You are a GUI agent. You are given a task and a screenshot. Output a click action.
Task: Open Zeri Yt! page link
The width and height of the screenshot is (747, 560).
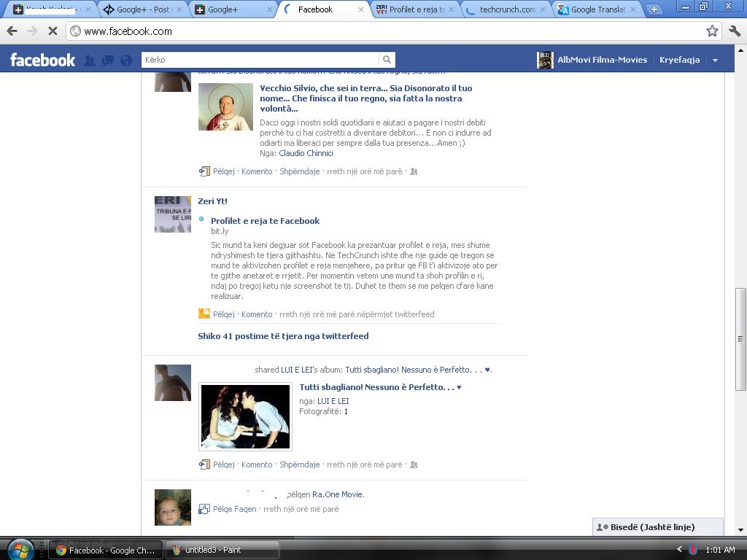pyautogui.click(x=212, y=201)
